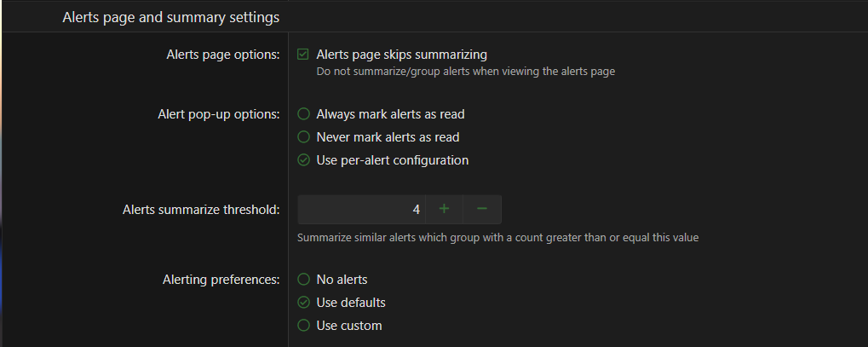Viewport: 868px width, 347px height.
Task: Increase the alerts summarize threshold with plus
Action: (x=444, y=210)
